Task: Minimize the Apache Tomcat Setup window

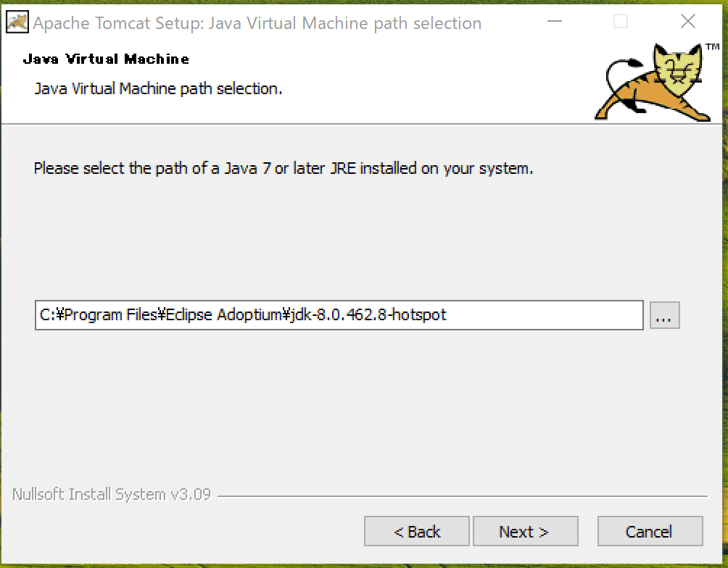Action: tap(555, 21)
